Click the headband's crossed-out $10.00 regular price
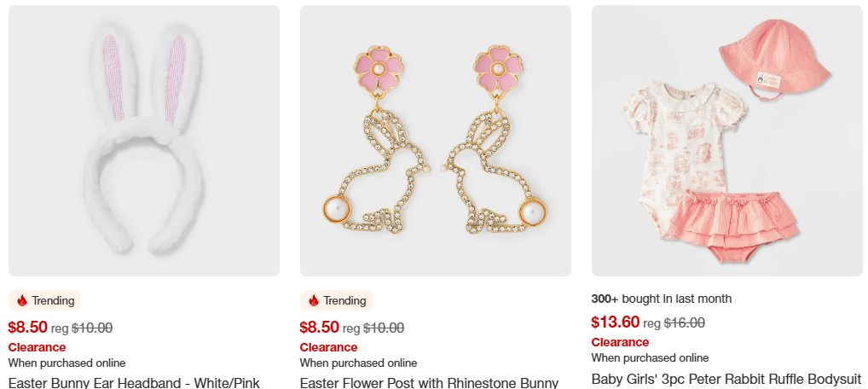The width and height of the screenshot is (868, 389). (x=92, y=328)
